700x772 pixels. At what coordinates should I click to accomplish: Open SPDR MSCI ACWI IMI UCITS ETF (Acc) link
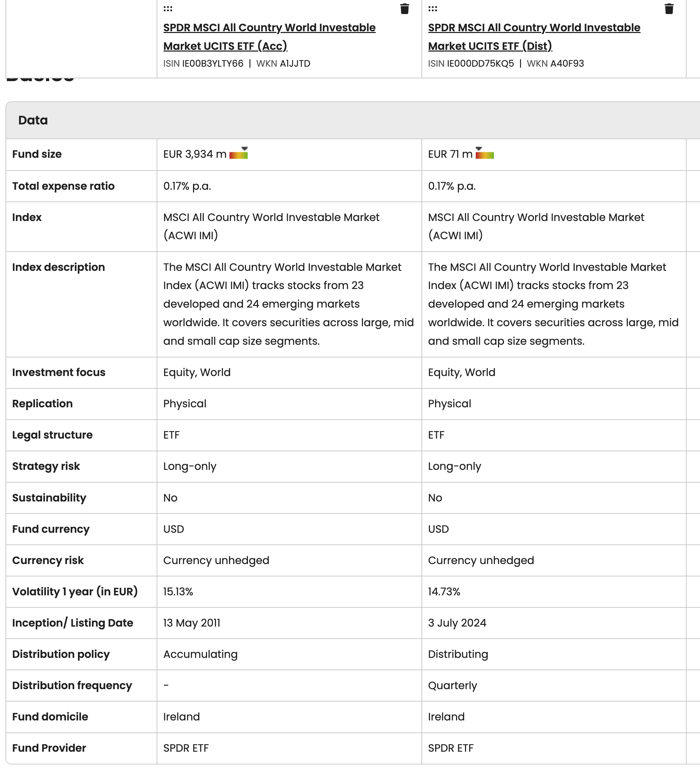tap(269, 37)
